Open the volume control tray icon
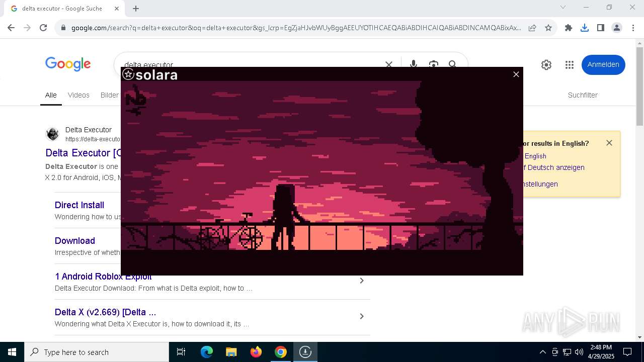644x362 pixels. 579,352
